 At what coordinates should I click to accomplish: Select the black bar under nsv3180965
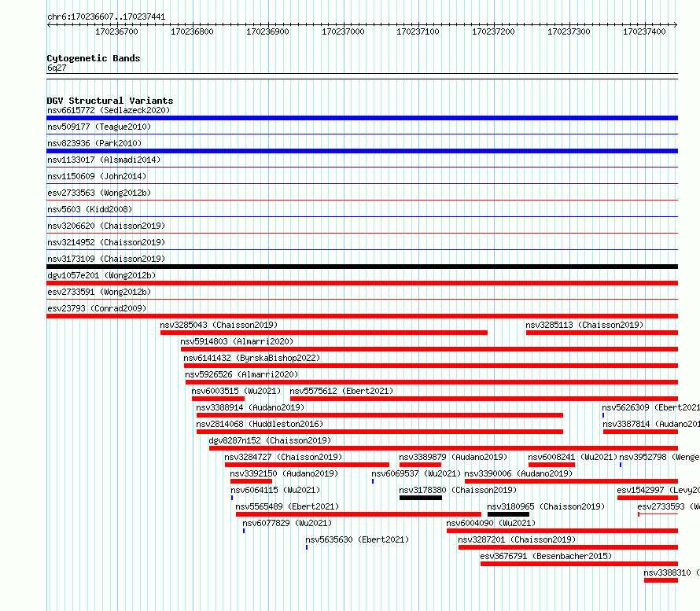(508, 514)
